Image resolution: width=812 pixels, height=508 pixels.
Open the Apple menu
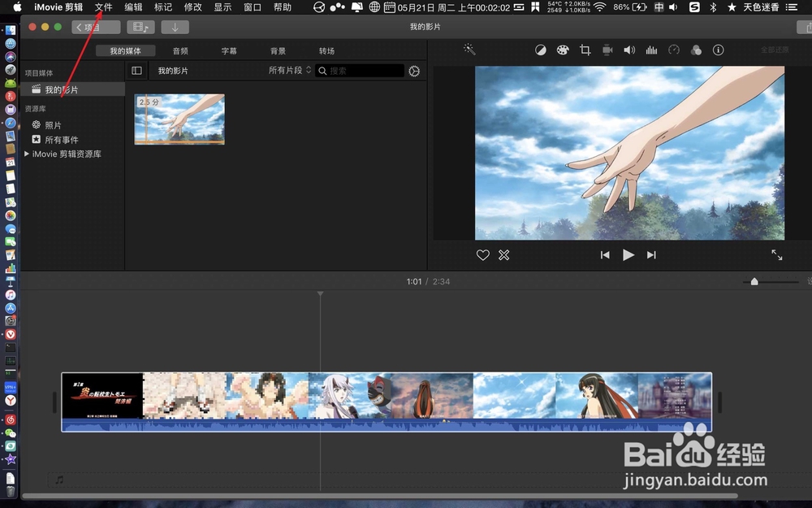coord(17,7)
